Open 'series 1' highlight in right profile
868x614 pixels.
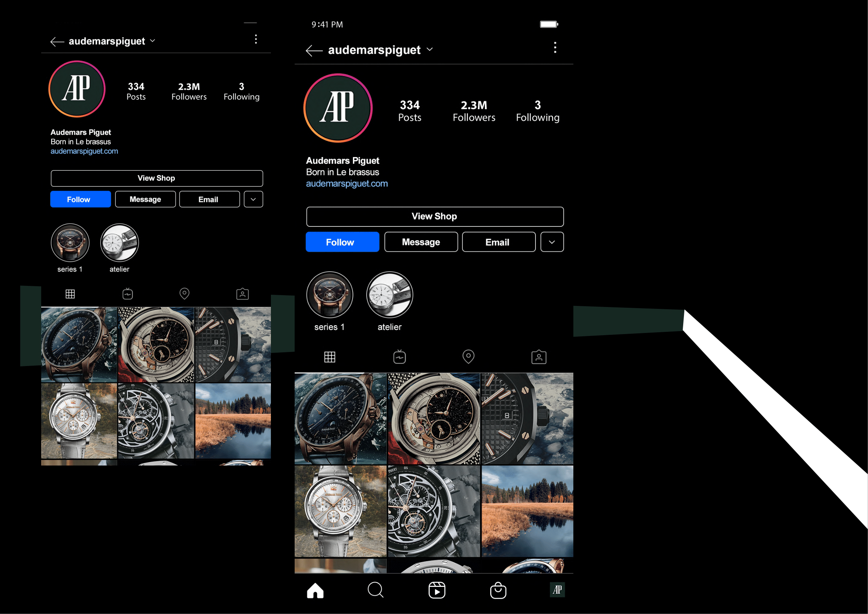click(x=330, y=294)
